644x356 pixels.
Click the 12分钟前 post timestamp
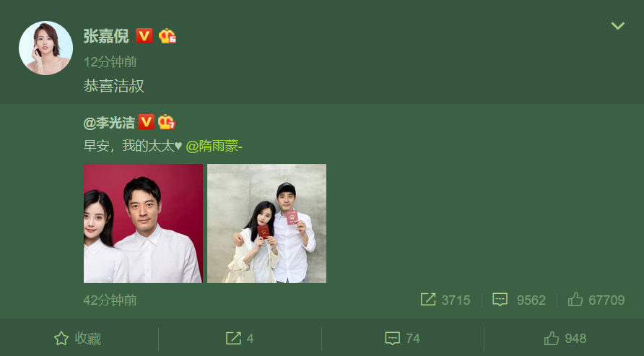point(110,62)
